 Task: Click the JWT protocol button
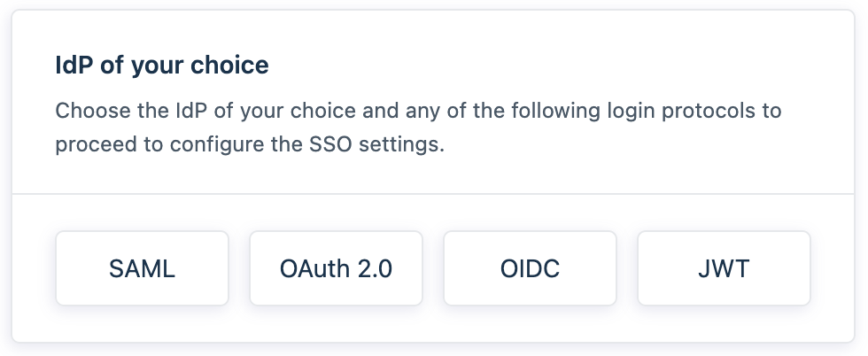(x=724, y=268)
